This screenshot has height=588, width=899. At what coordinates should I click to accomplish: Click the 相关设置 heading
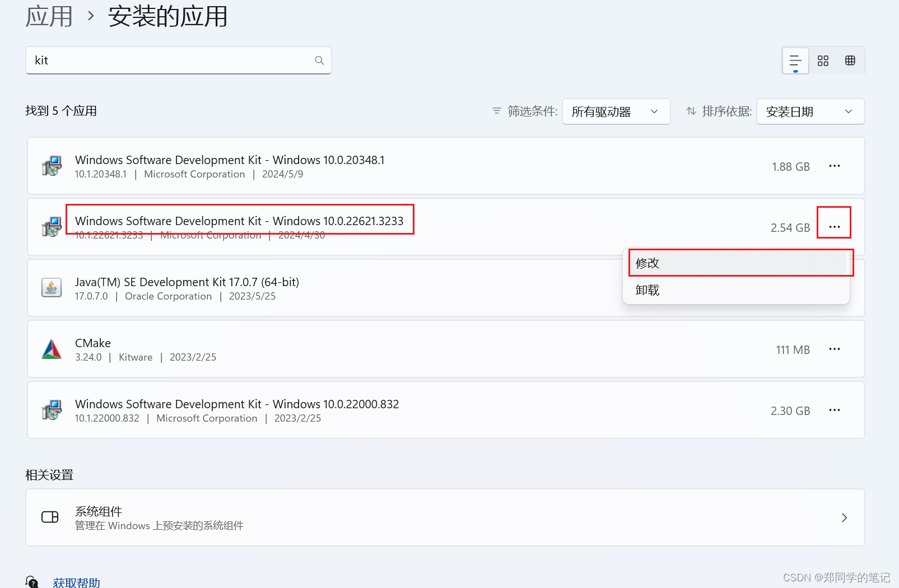click(x=49, y=475)
